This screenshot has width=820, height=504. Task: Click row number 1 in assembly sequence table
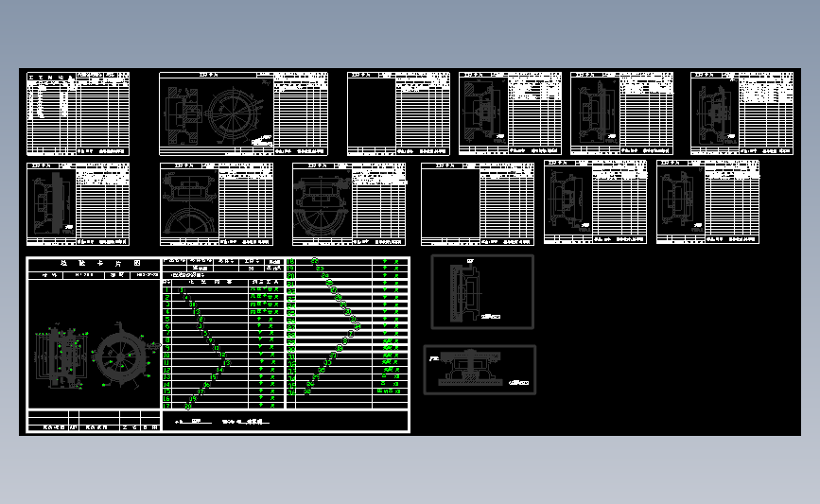point(167,289)
